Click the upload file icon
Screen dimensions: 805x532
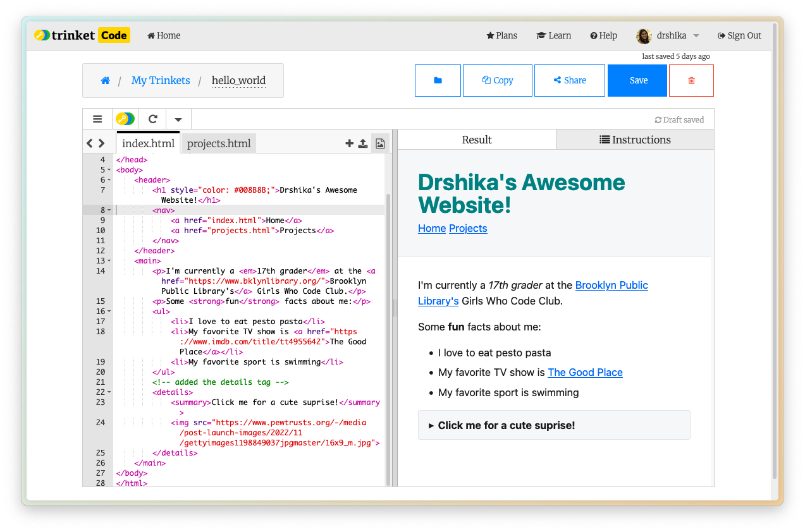363,143
